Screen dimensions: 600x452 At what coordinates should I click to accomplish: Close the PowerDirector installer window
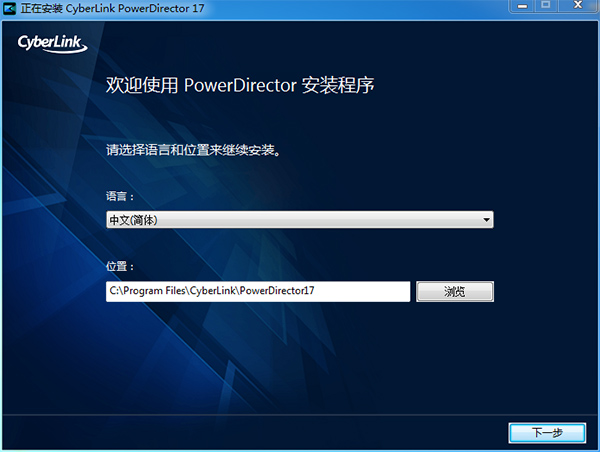[x=578, y=6]
